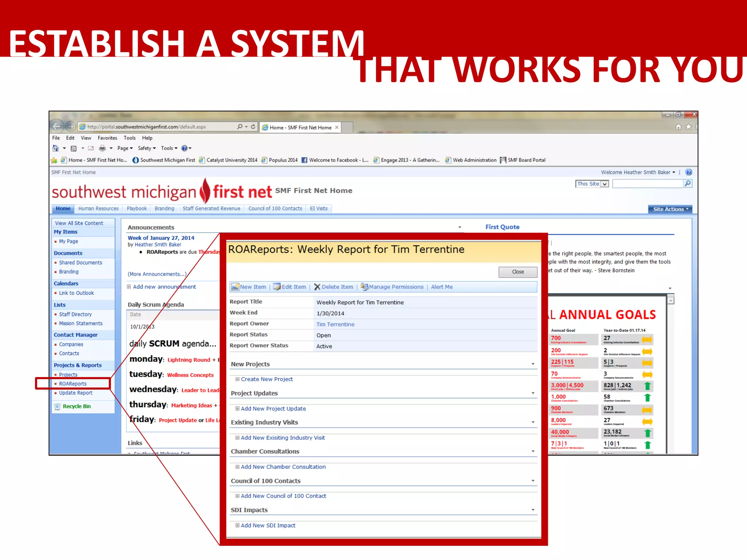
Task: Click the Close button in ROAReports dialog
Action: tap(518, 272)
